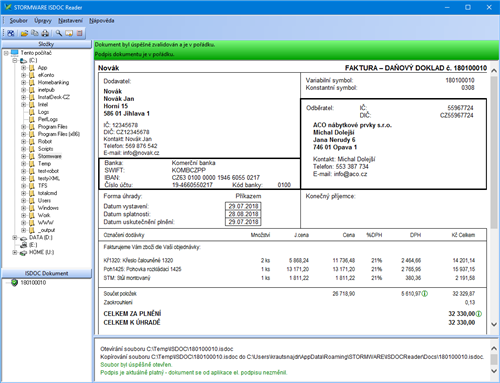Expand the Windows folder node
Screen dimensions: 500x383
(23, 208)
